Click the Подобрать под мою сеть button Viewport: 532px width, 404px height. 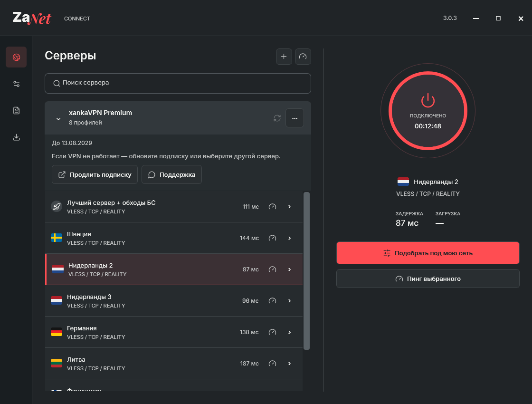(x=428, y=253)
